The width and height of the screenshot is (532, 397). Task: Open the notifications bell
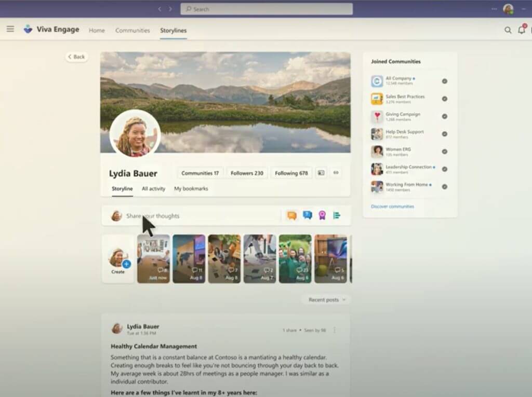click(522, 30)
